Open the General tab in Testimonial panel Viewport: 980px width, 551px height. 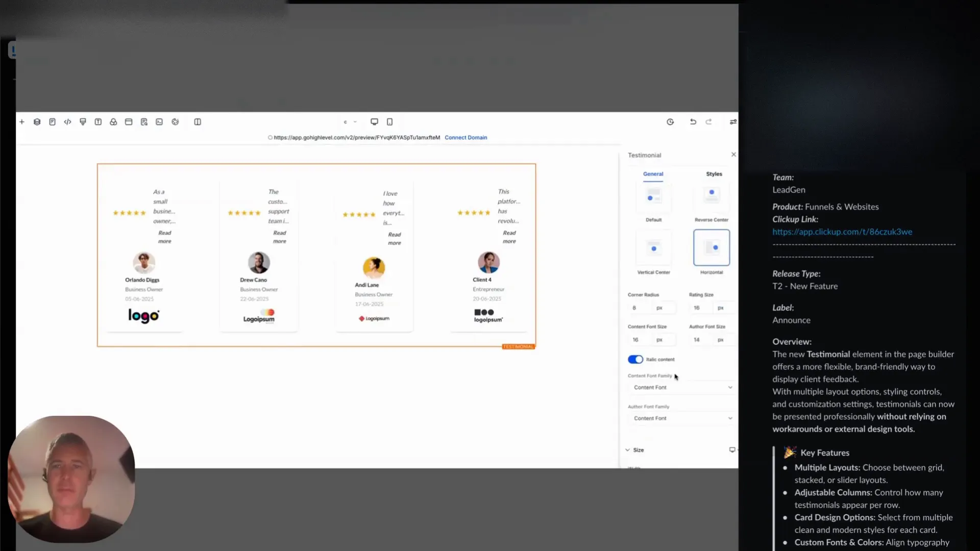point(653,174)
